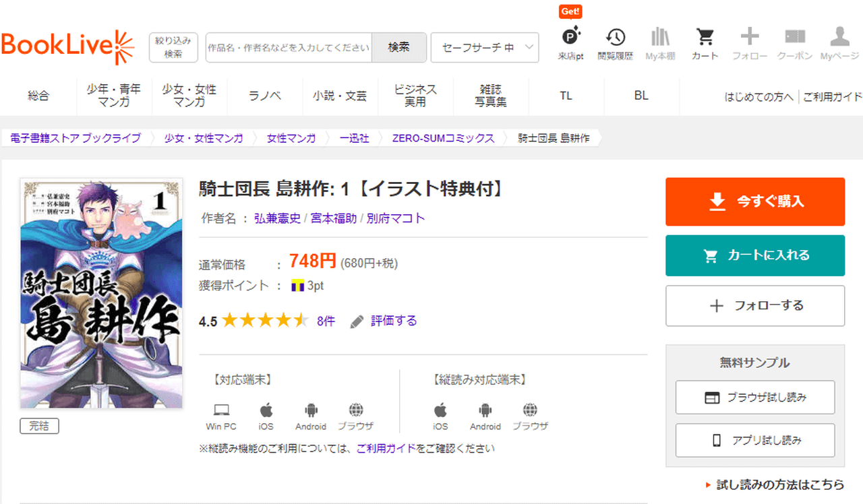
Task: Click the search input field
Action: tap(289, 47)
